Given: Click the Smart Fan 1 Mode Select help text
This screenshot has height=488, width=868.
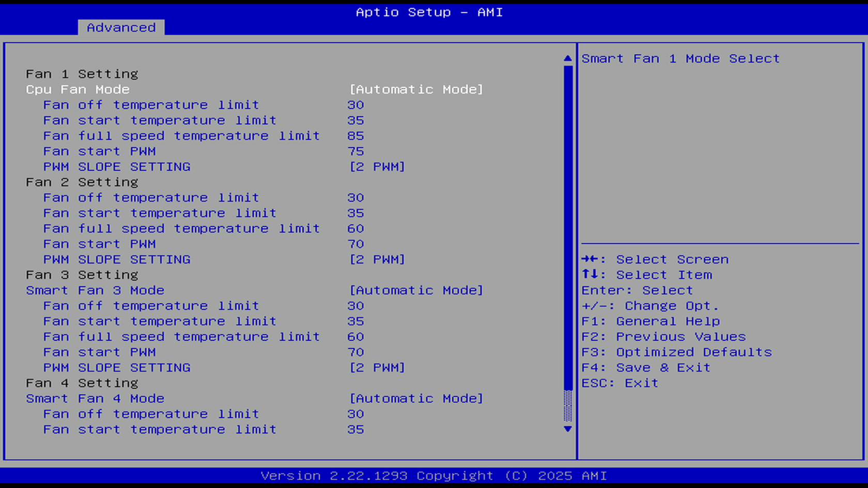Looking at the screenshot, I should pos(680,58).
